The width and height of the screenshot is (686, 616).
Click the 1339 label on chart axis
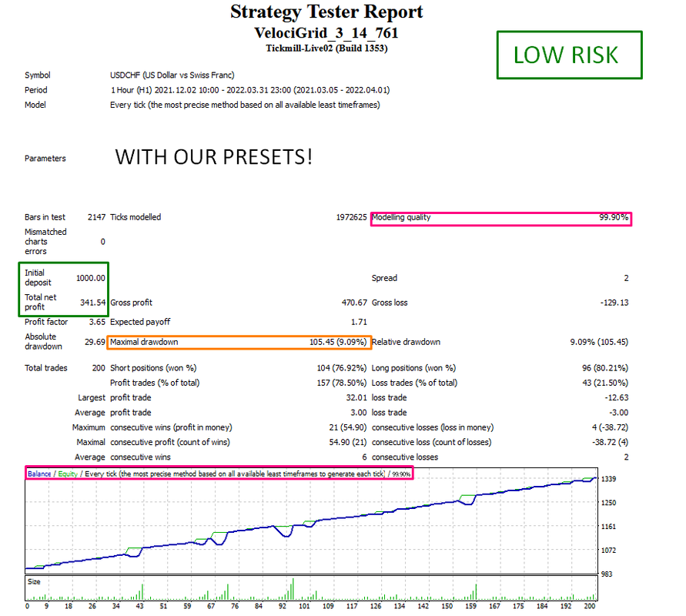[x=608, y=479]
